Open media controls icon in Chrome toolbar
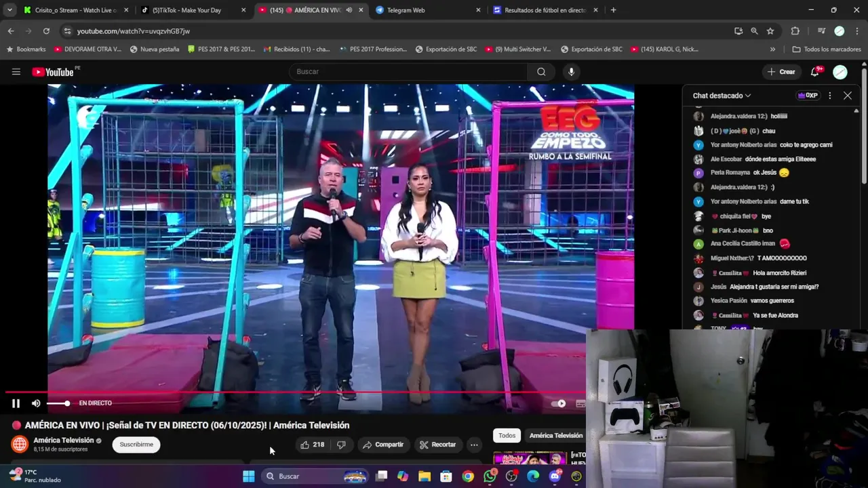Screen dimensions: 868x488 click(x=821, y=31)
